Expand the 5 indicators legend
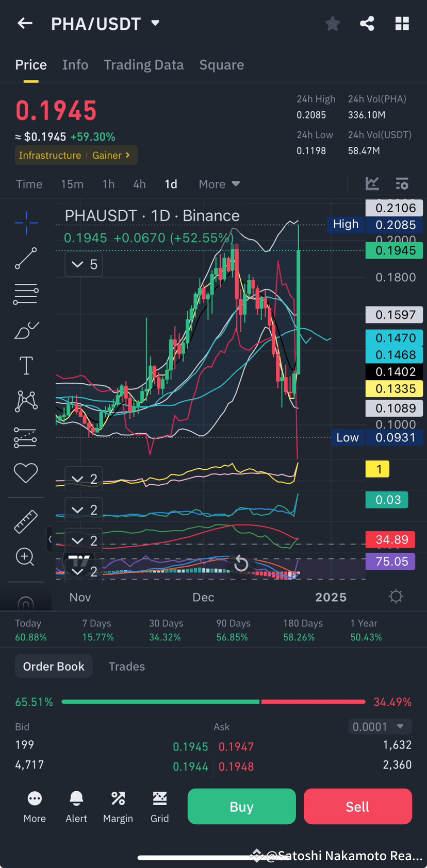This screenshot has height=868, width=427. [84, 265]
